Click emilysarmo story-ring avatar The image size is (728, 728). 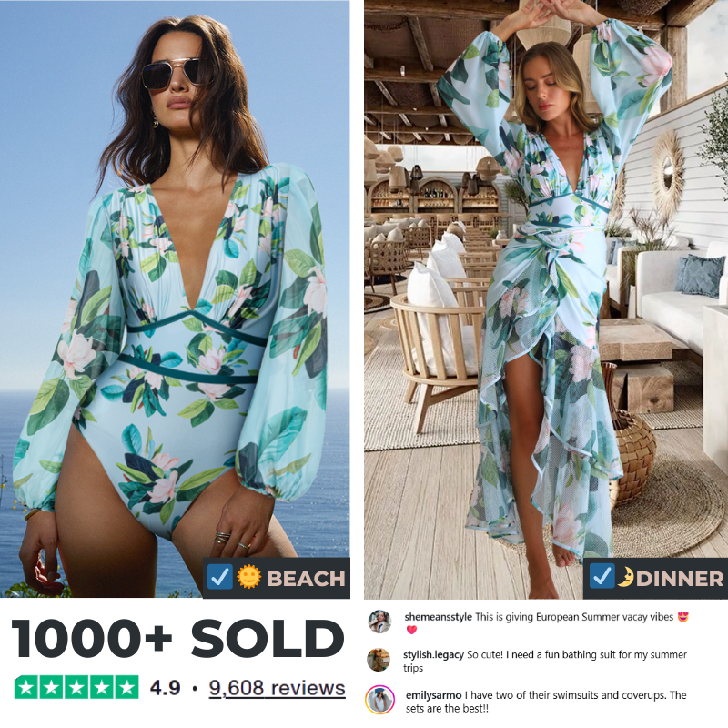pyautogui.click(x=379, y=700)
